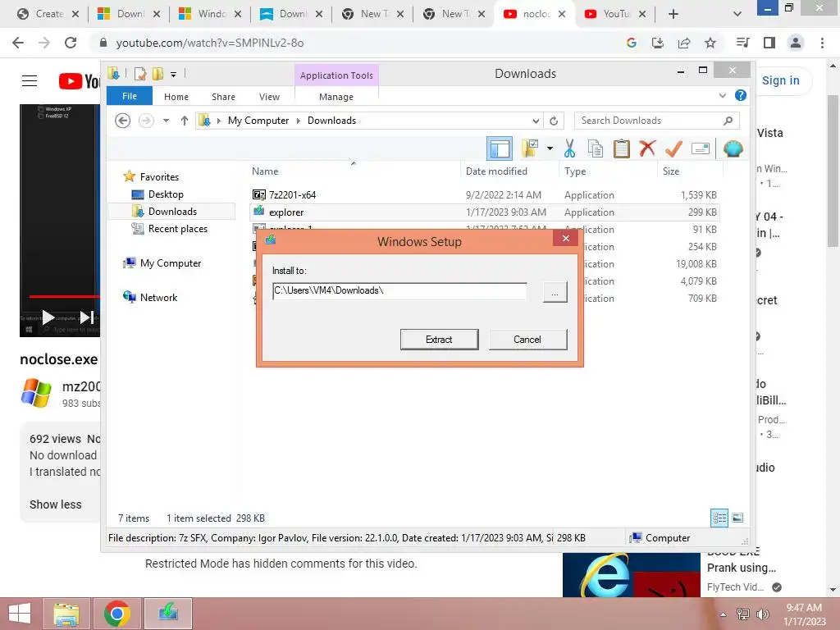The width and height of the screenshot is (840, 630).
Task: Click the Explorer Back arrow
Action: 123,121
